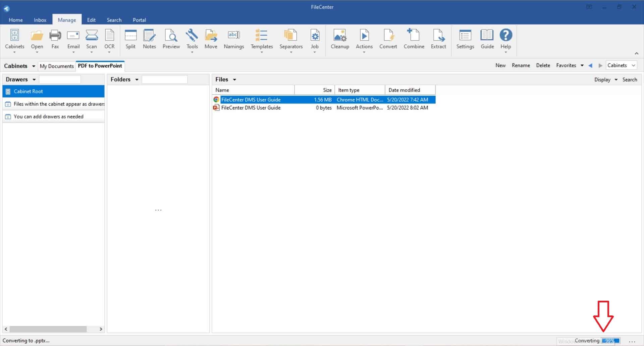Choose the Split document tool
644x346 pixels.
130,40
